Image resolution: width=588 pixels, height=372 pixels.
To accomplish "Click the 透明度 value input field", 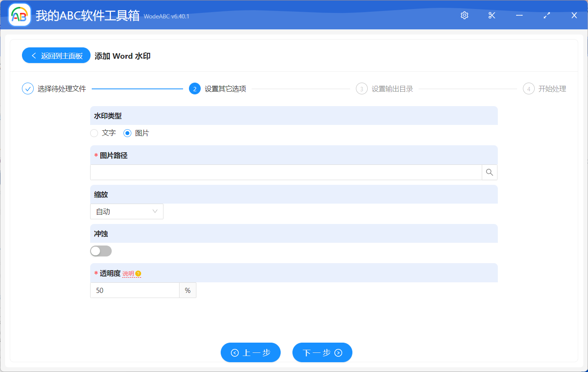I will pyautogui.click(x=134, y=290).
